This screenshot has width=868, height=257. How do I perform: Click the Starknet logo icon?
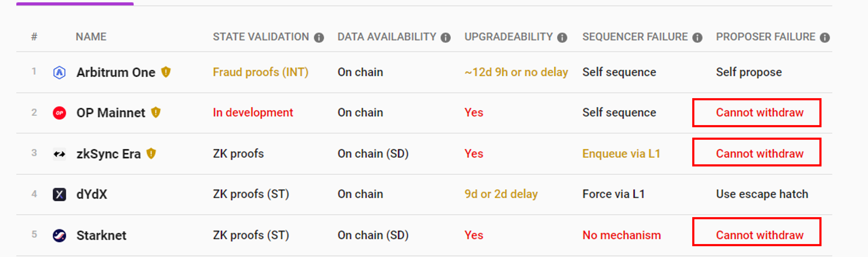coord(59,235)
